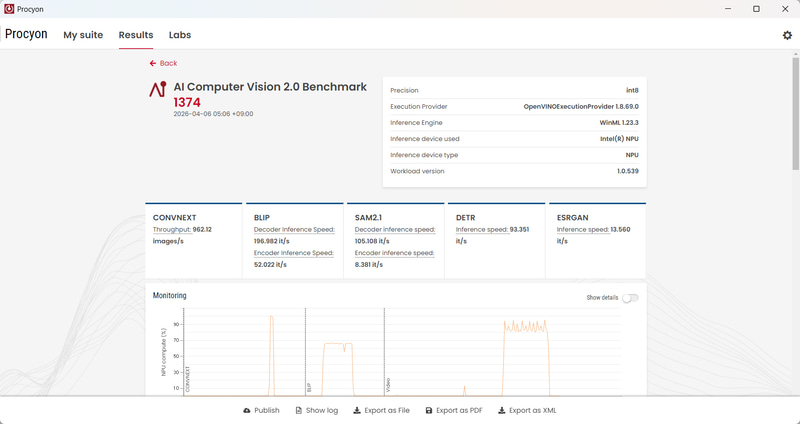Click the Video marker in monitoring chart
The height and width of the screenshot is (424, 800).
pyautogui.click(x=388, y=385)
